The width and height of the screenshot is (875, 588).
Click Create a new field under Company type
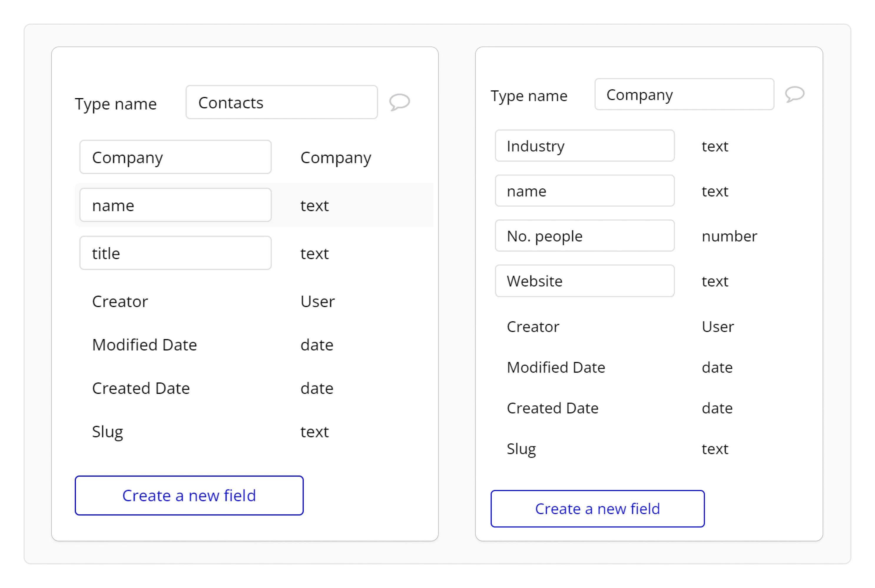point(597,509)
